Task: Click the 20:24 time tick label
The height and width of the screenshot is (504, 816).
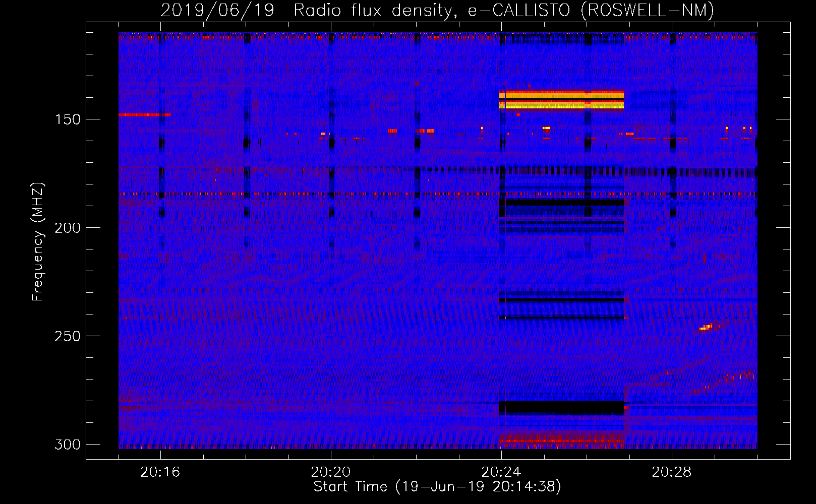Action: [x=501, y=472]
